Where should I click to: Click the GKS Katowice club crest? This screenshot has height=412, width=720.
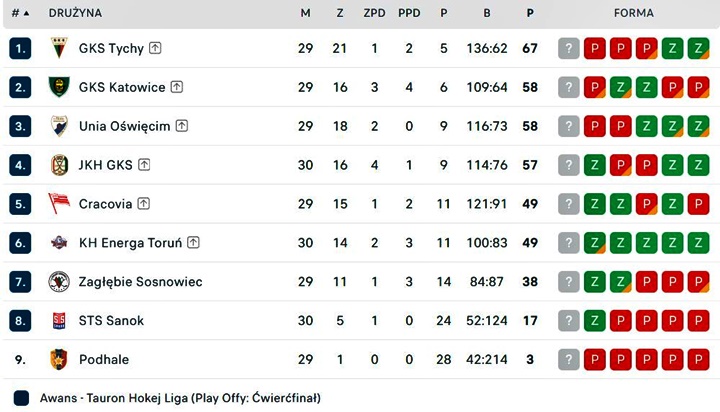(59, 87)
